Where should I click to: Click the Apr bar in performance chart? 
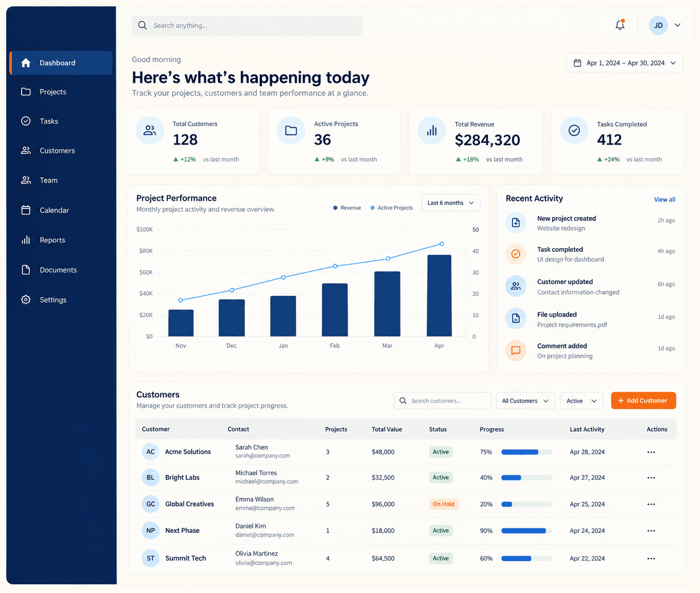click(439, 295)
